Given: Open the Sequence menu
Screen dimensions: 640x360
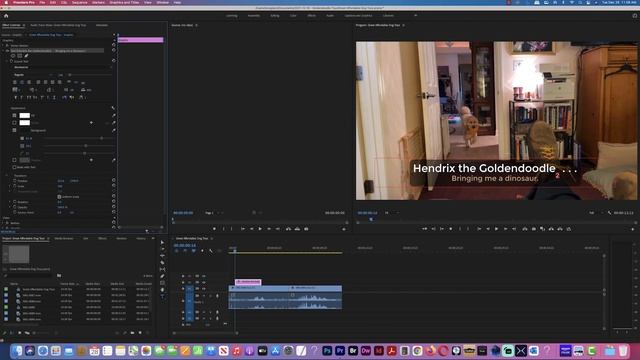Looking at the screenshot, I should tap(80, 2).
